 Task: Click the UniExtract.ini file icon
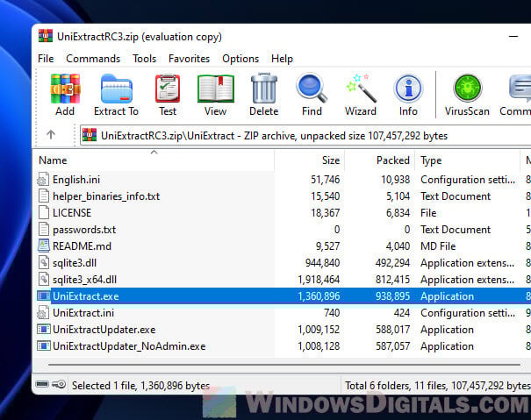tap(43, 313)
